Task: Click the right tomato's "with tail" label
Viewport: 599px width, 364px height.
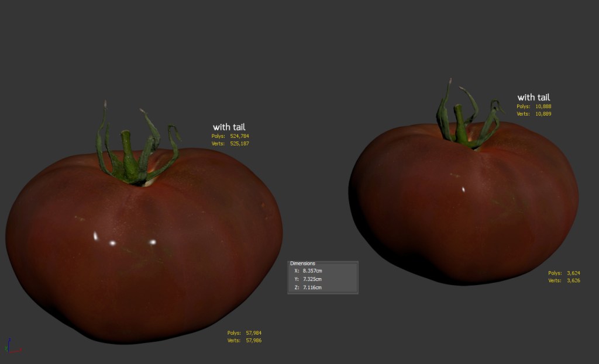Action: (533, 98)
